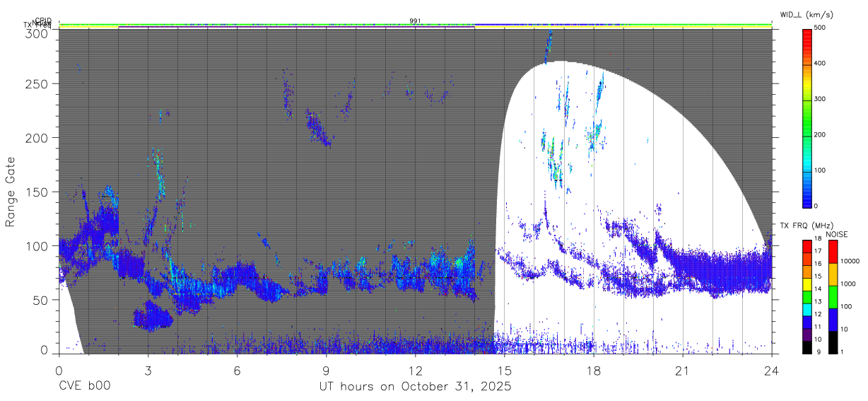Click the '100' label on NOISE scale

(845, 306)
